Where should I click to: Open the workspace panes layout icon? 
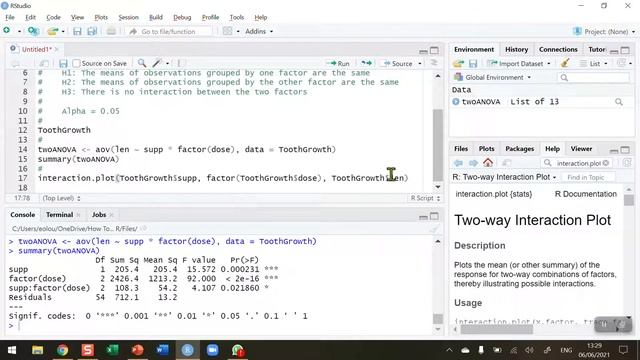[227, 31]
